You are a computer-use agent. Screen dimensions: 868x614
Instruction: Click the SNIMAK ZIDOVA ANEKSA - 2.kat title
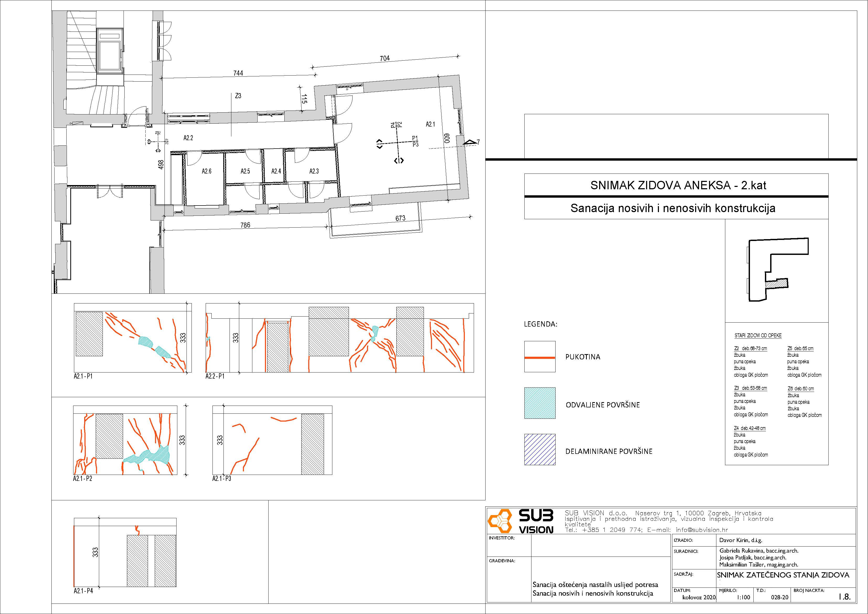[x=678, y=185]
